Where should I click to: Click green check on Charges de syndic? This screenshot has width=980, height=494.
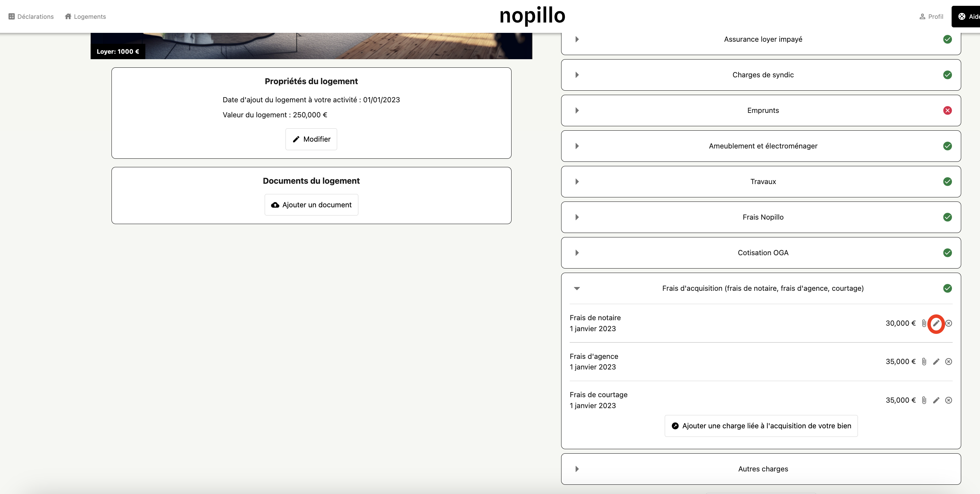coord(947,75)
